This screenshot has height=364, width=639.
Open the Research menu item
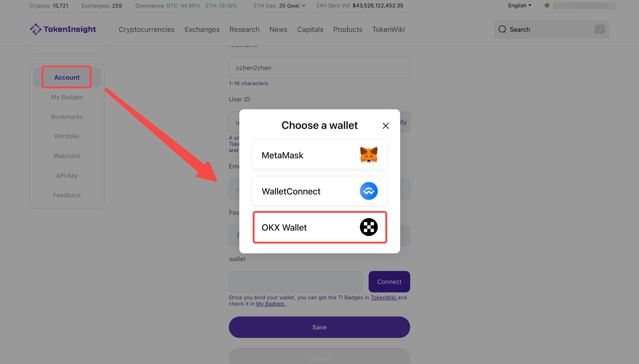(244, 29)
